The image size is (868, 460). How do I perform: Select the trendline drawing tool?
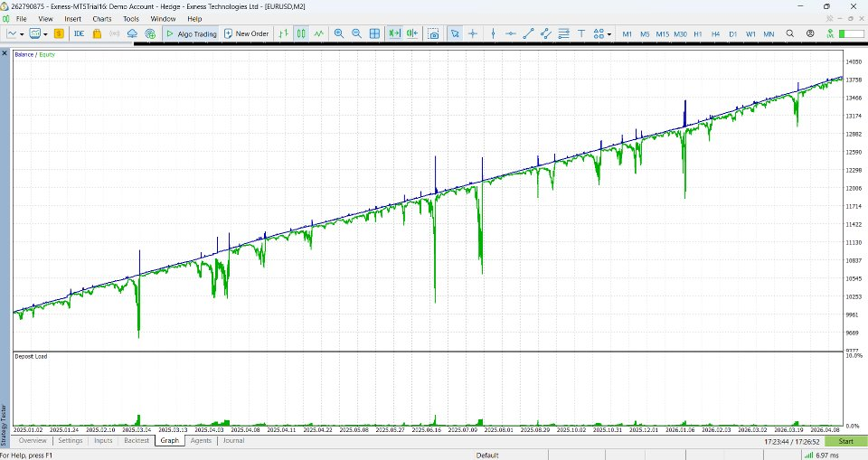[528, 33]
